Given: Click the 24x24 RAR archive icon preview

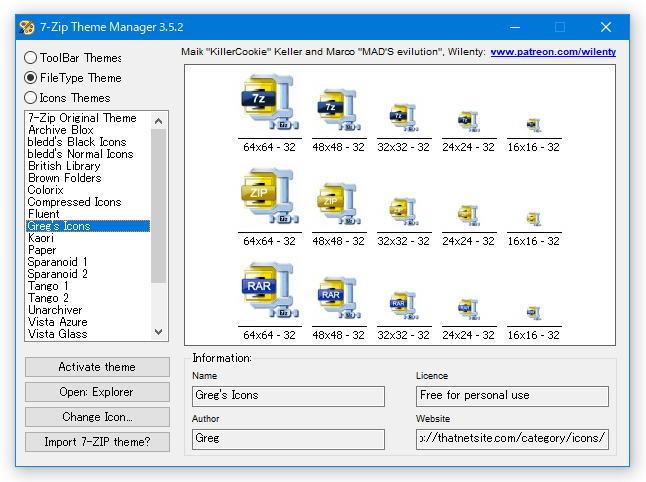Looking at the screenshot, I should pos(468,309).
